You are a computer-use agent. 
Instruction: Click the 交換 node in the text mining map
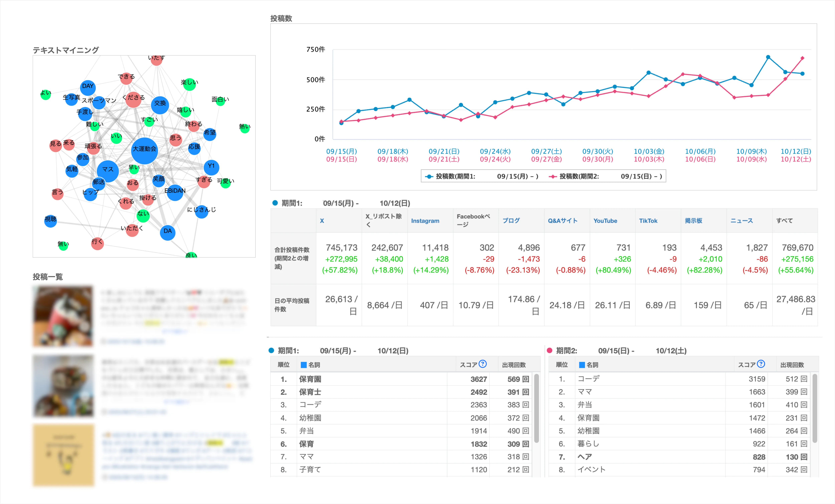(x=160, y=105)
